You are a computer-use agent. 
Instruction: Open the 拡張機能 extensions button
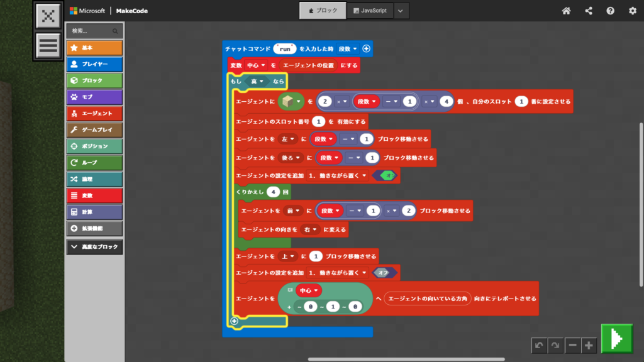94,228
